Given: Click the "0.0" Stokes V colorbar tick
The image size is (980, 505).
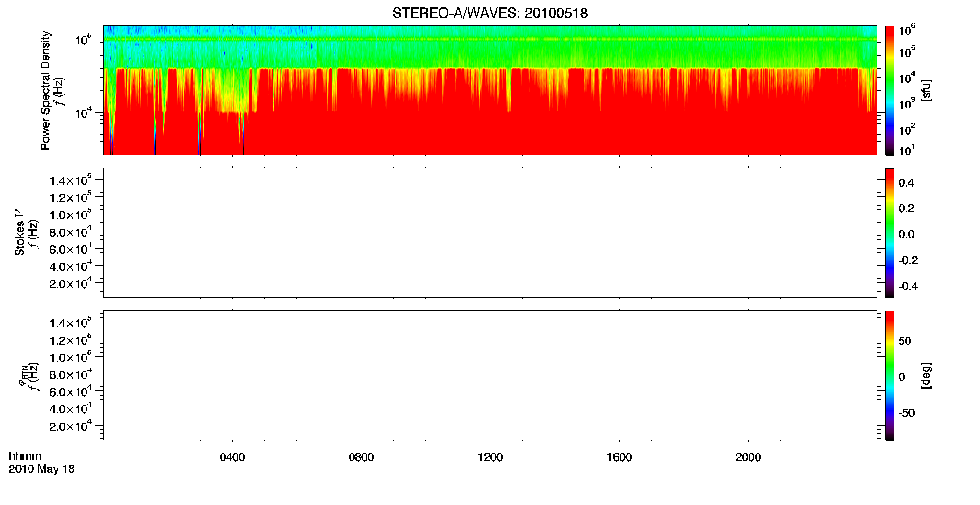Looking at the screenshot, I should (906, 235).
